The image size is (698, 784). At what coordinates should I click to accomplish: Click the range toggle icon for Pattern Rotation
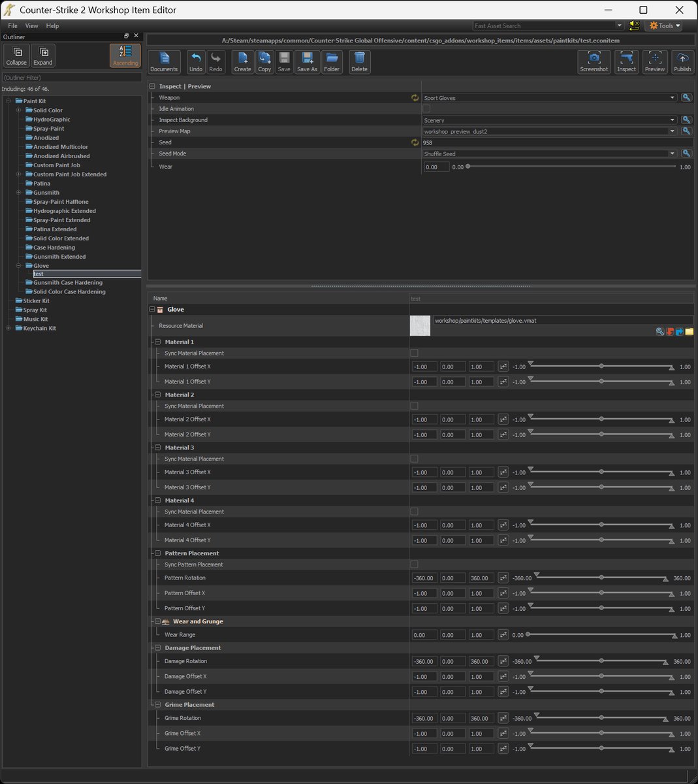[503, 578]
